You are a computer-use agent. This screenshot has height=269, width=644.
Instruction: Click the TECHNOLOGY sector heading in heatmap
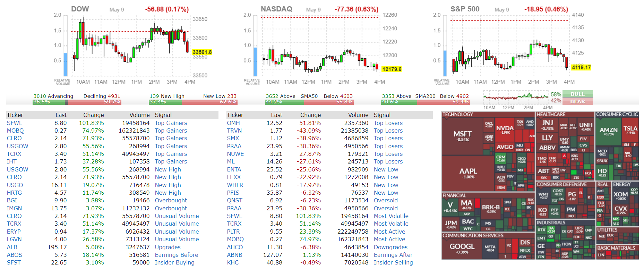pyautogui.click(x=458, y=114)
